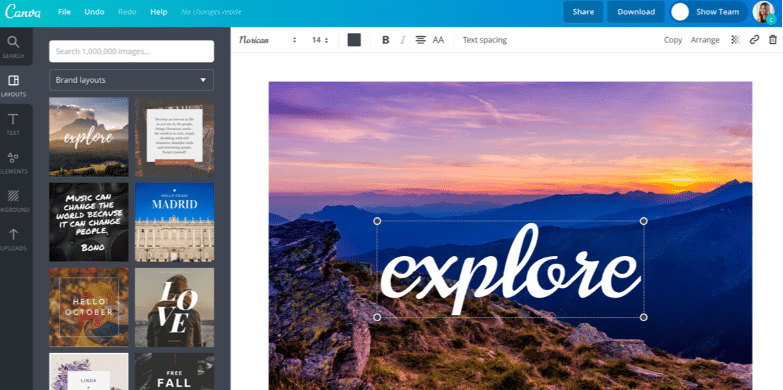
Task: Select the Madrid layout thumbnail
Action: click(x=174, y=222)
